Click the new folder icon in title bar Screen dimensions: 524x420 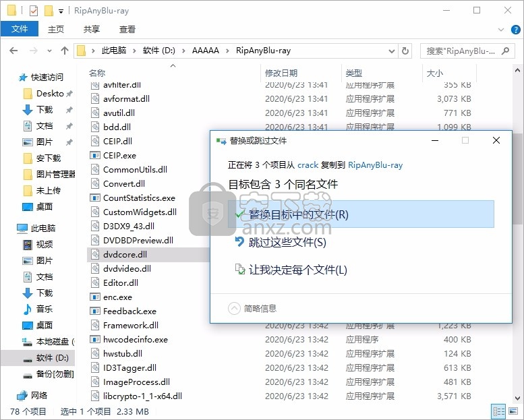point(49,11)
